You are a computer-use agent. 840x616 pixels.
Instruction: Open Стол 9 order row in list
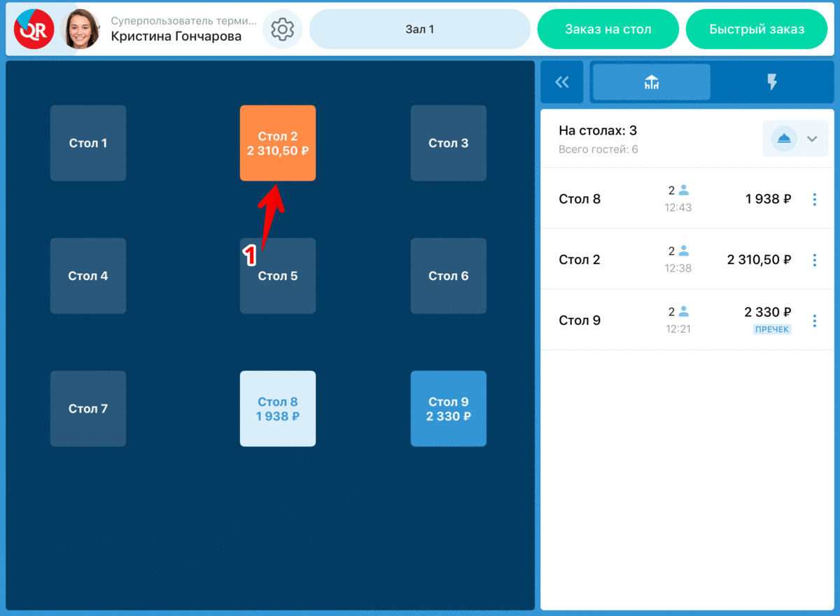click(x=687, y=320)
